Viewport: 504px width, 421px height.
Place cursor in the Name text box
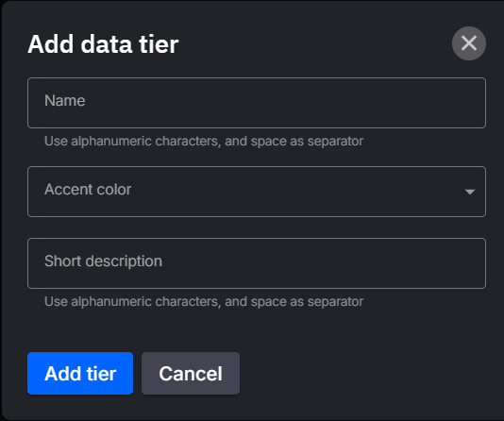257,103
